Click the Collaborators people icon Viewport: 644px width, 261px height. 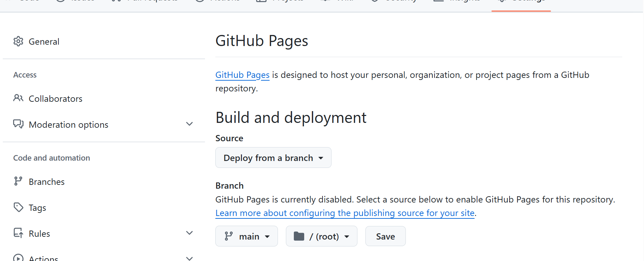[x=18, y=98]
